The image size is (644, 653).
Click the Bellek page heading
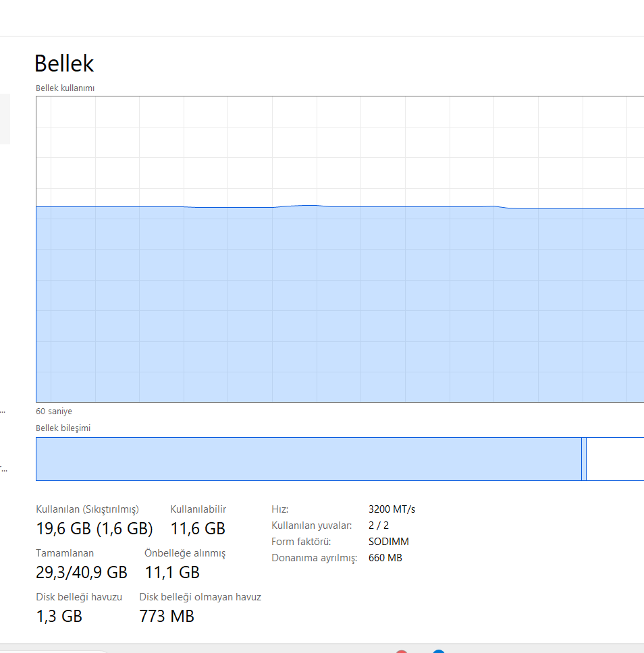64,63
